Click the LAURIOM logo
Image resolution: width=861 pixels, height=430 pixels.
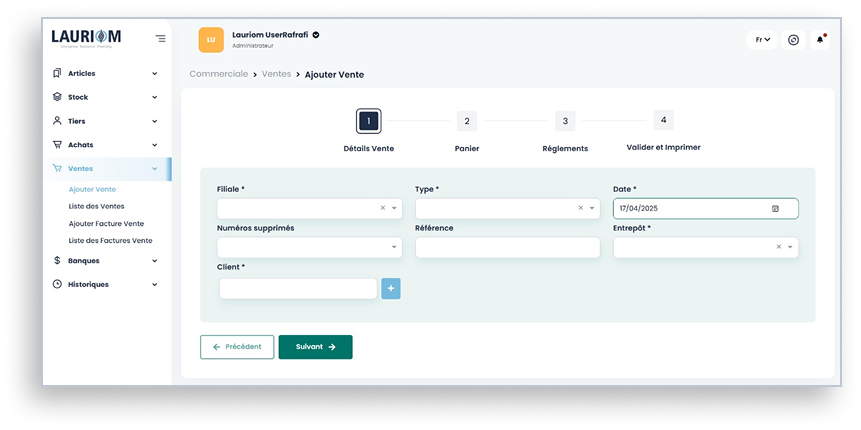coord(86,38)
